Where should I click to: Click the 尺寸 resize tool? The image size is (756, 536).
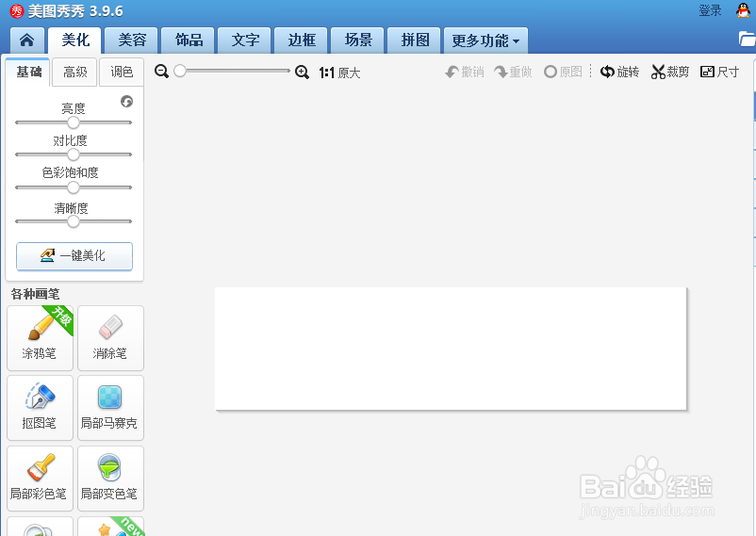point(720,72)
